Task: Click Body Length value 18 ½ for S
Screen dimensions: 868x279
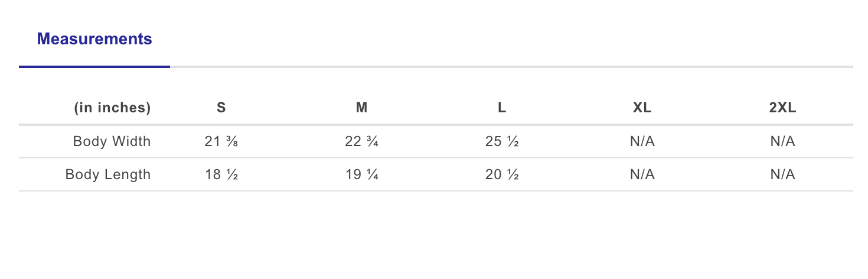Action: (221, 175)
